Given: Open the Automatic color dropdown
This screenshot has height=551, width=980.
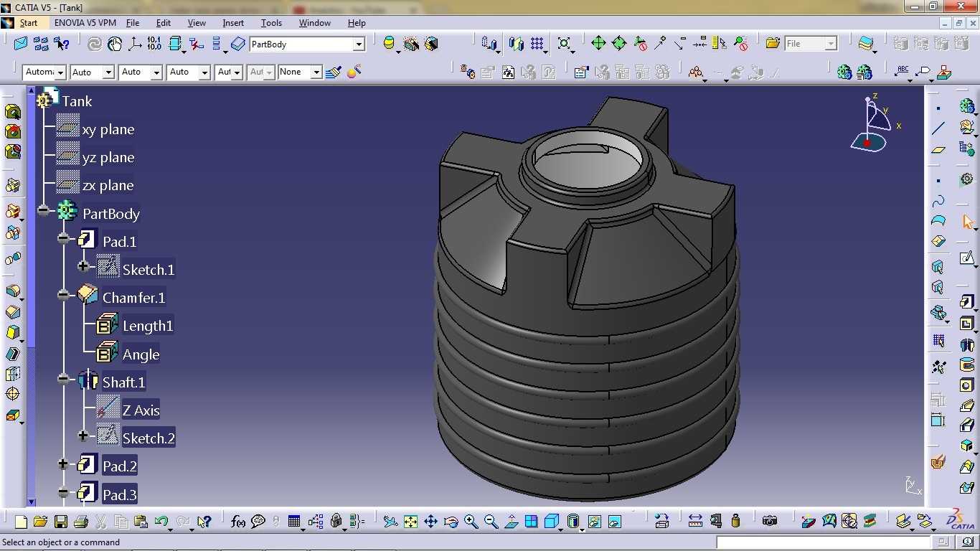Looking at the screenshot, I should (60, 72).
